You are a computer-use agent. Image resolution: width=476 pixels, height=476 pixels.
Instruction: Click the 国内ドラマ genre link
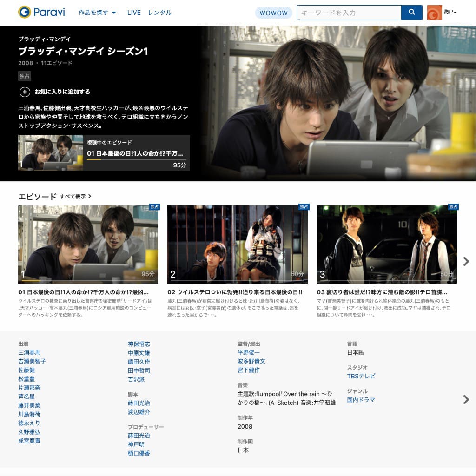(361, 400)
